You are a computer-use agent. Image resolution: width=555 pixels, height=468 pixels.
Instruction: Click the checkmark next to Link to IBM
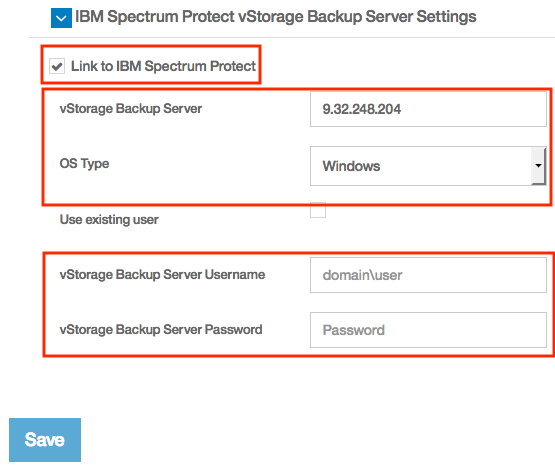[57, 66]
